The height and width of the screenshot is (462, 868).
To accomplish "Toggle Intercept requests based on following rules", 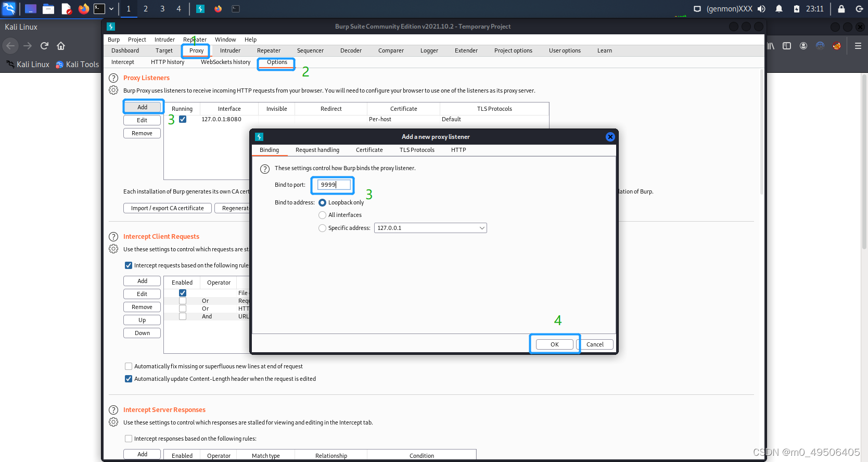I will pyautogui.click(x=129, y=265).
